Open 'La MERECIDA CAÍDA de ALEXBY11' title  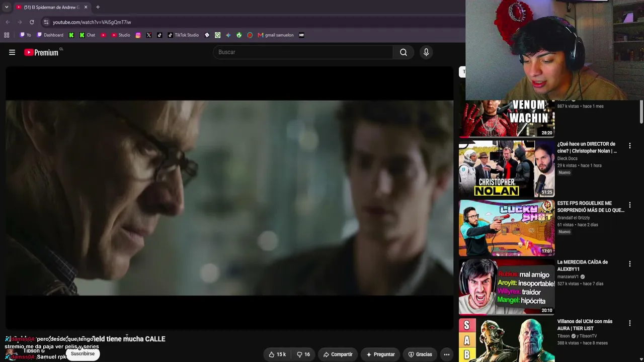[x=583, y=265]
